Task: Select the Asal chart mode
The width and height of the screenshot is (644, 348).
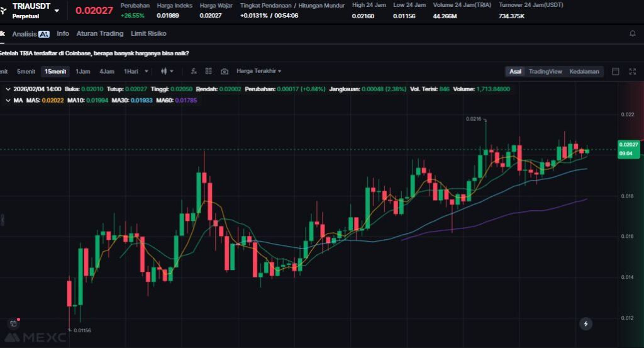Action: coord(515,71)
